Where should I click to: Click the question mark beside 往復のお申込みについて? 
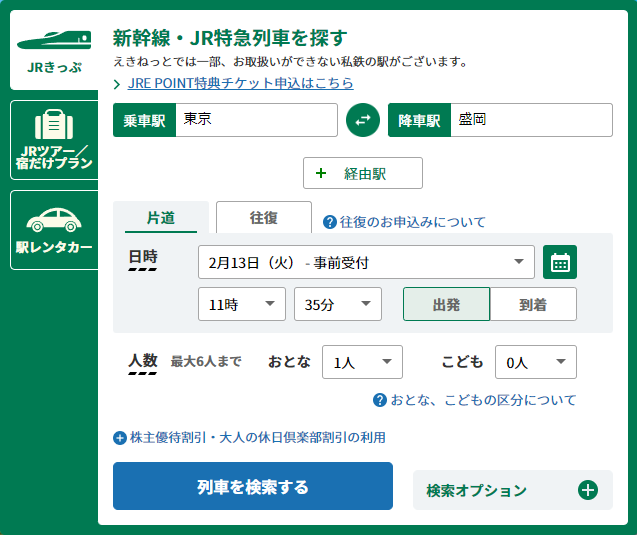coord(329,222)
